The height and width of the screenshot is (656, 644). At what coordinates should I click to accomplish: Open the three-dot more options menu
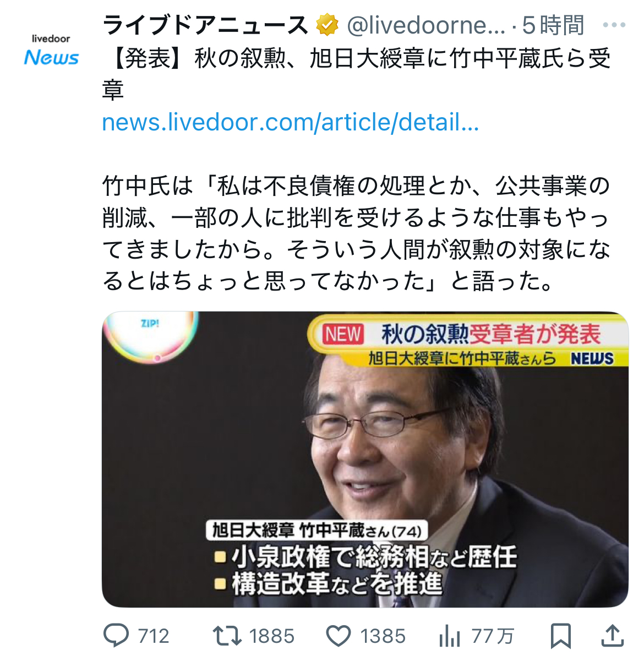[614, 25]
